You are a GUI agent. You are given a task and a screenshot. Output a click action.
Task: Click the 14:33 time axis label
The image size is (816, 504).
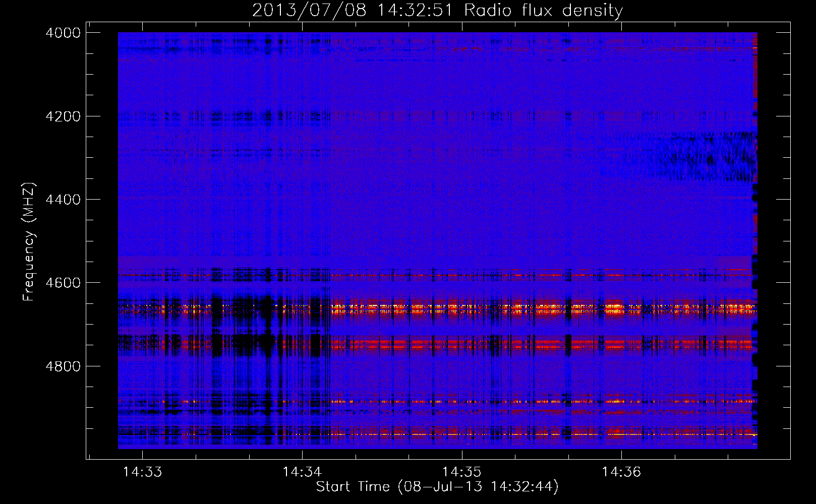pyautogui.click(x=143, y=472)
